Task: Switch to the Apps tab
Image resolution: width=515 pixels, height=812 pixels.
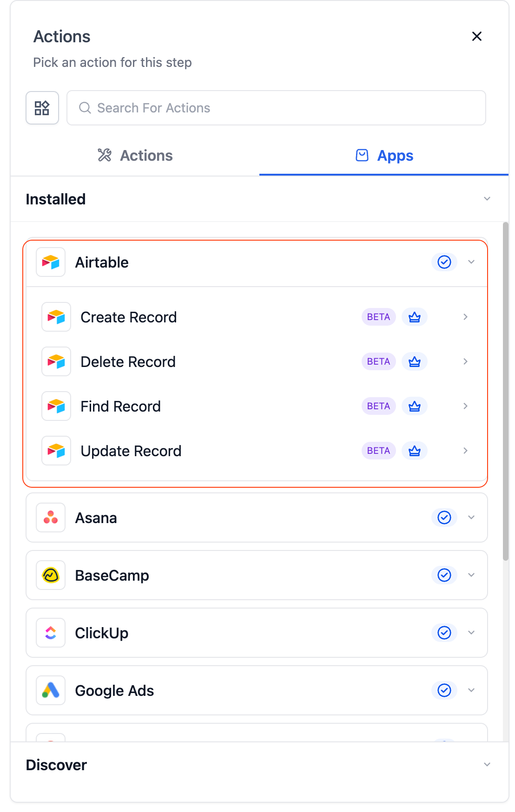Action: [x=384, y=156]
